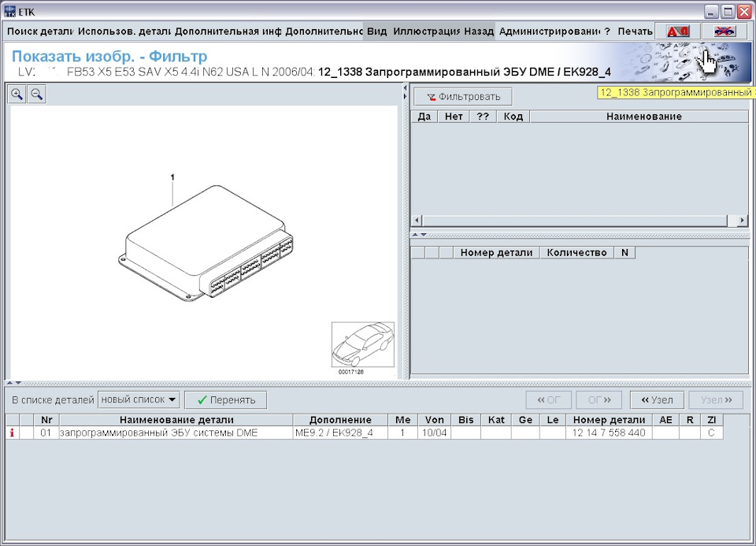Open the Поиск детали menu

coord(40,32)
